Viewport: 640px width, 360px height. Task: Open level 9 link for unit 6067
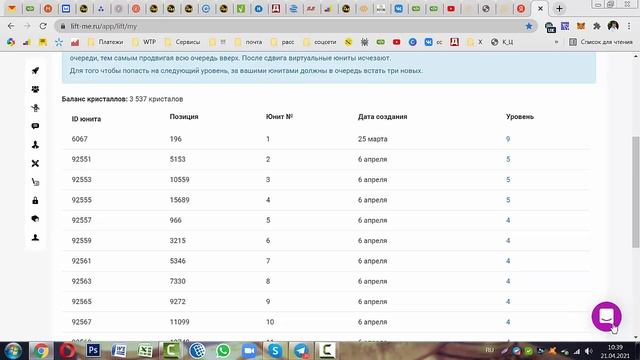tap(508, 139)
